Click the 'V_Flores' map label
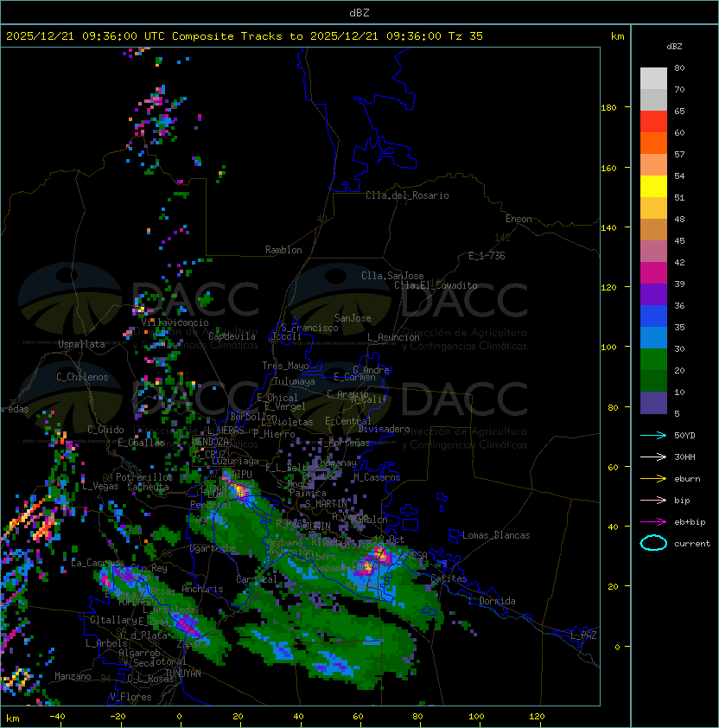719x728 pixels. 130,697
